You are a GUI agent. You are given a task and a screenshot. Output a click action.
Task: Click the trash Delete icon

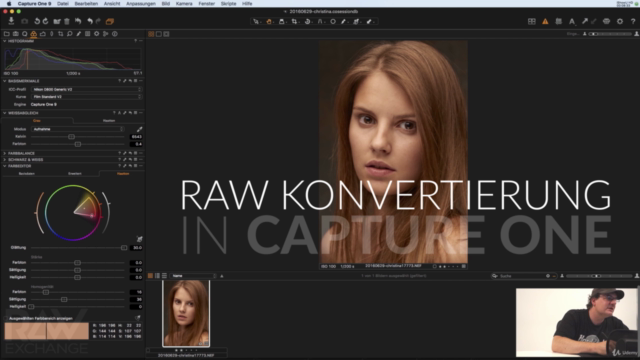67,21
